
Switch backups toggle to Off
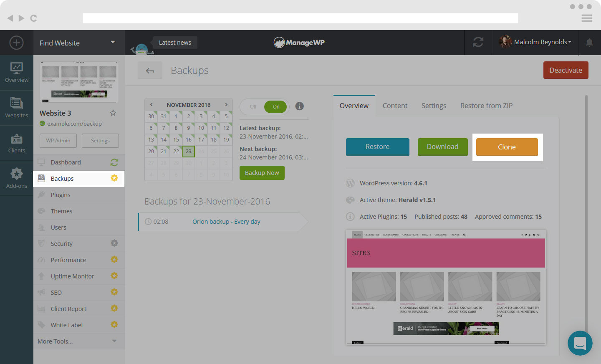pos(253,107)
